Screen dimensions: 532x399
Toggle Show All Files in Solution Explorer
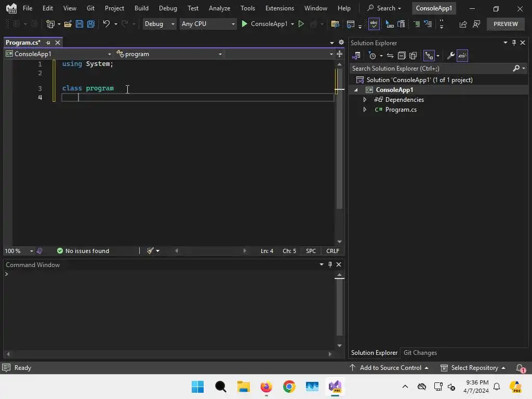(413, 55)
